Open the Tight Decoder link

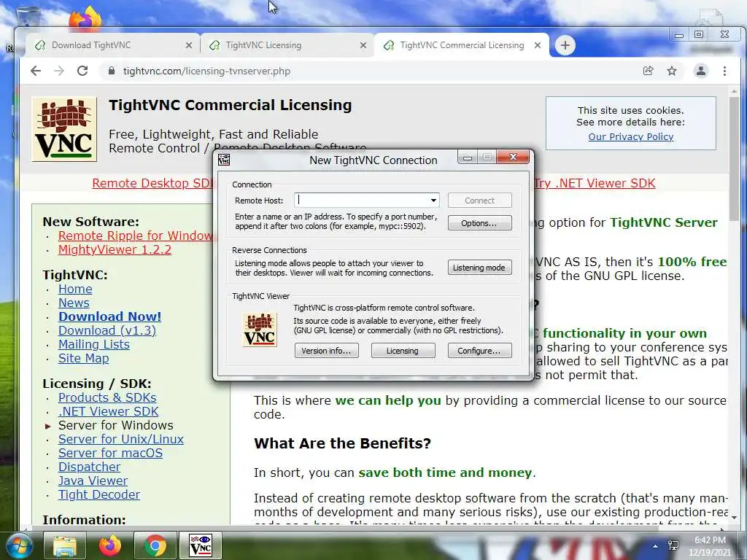(99, 494)
